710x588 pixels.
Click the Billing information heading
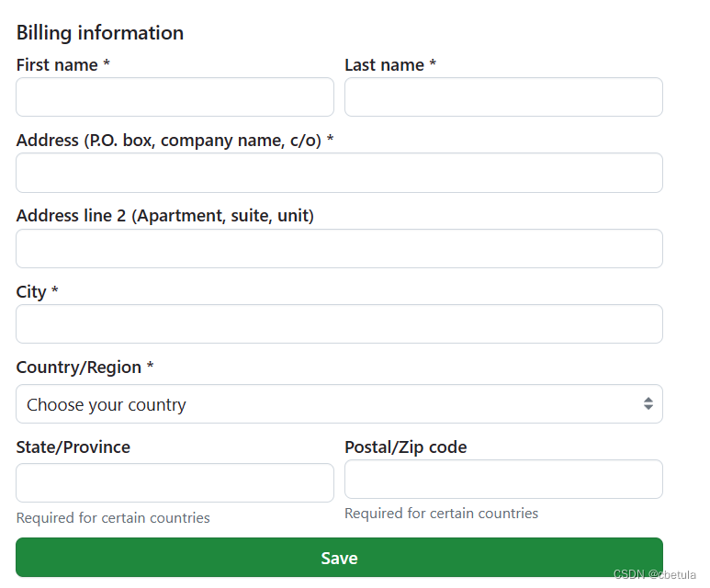click(x=100, y=33)
